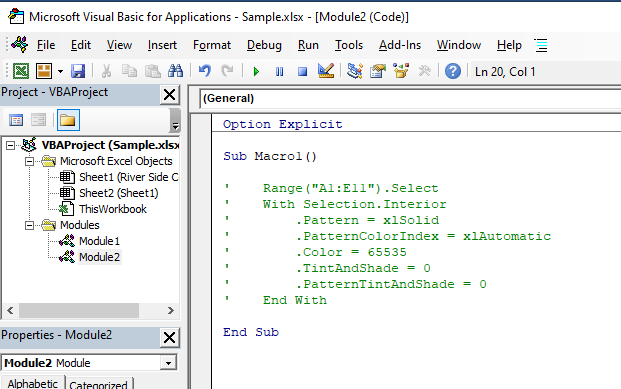This screenshot has width=621, height=389.
Task: Click the Paste clipboard icon
Action: (x=152, y=71)
